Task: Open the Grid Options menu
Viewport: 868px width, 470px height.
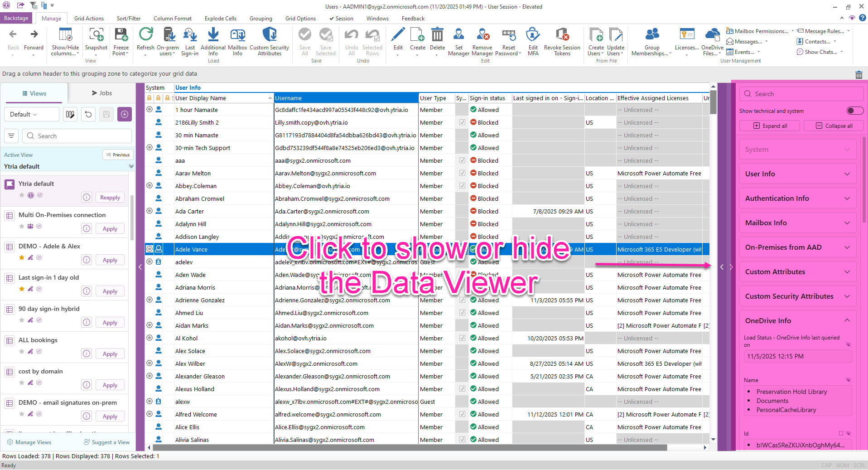Action: tap(300, 18)
